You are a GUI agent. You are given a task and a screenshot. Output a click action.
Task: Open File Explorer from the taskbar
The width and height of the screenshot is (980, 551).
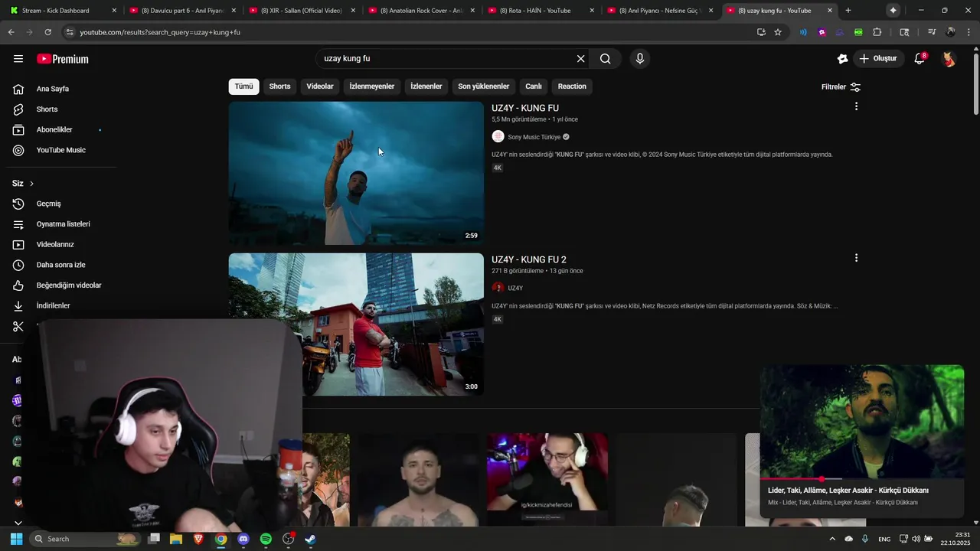coord(176,539)
